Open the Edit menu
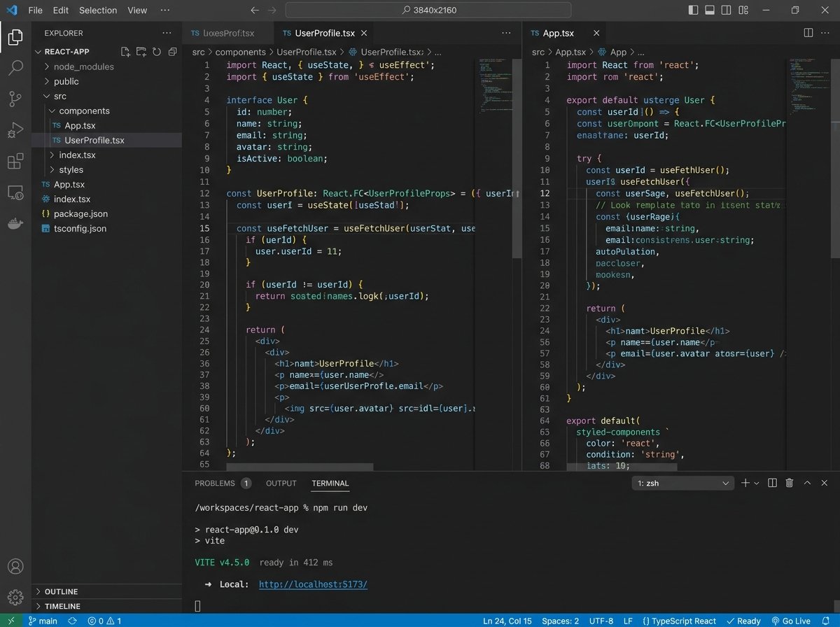 click(61, 10)
